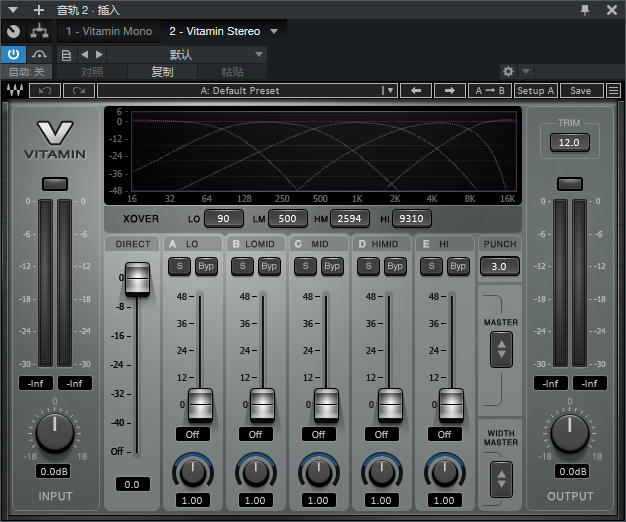
Task: Open the A: Default Preset menu arrow
Action: tap(388, 91)
